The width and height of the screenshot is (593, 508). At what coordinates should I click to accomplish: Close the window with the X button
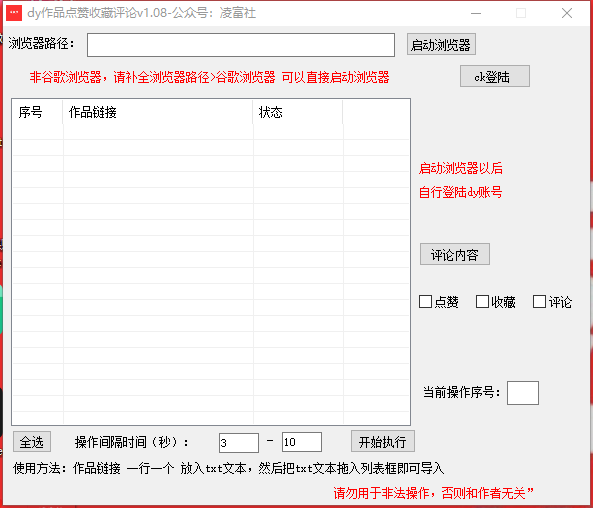click(x=567, y=13)
